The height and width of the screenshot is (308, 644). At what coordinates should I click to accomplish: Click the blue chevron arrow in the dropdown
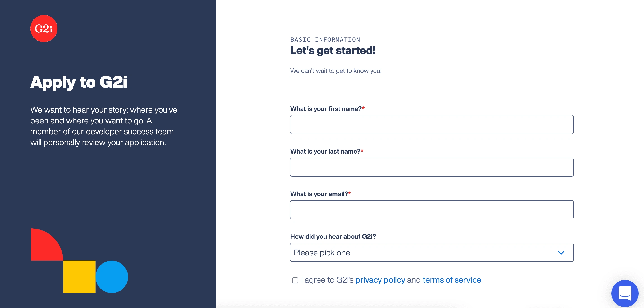(561, 253)
